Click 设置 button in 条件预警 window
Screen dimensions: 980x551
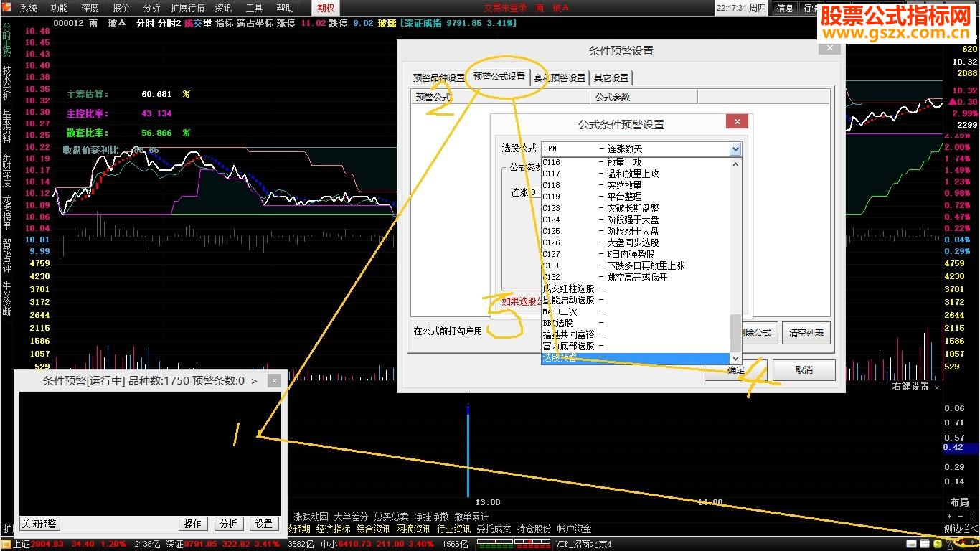point(264,524)
